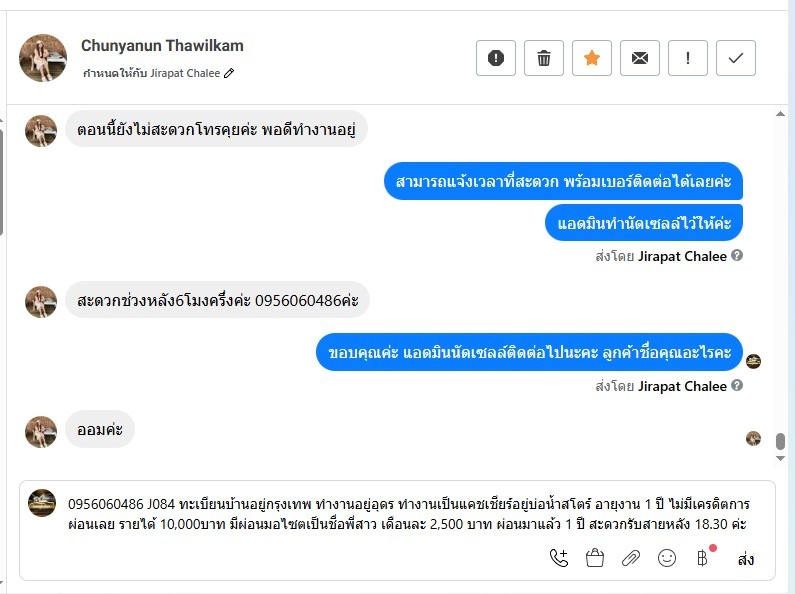Viewport: 795px width, 594px height.
Task: Edit assignee with pencil next to Jirapat Chalee
Action: [229, 73]
